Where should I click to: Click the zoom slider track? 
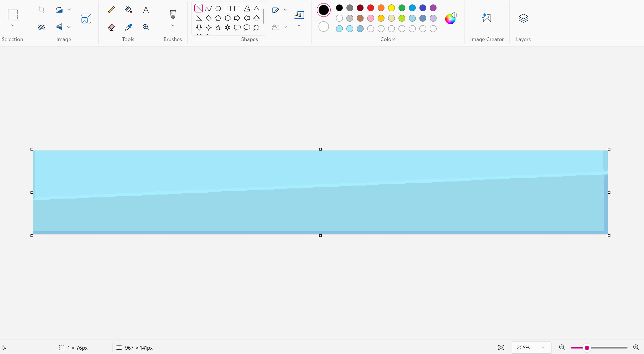[x=608, y=347]
